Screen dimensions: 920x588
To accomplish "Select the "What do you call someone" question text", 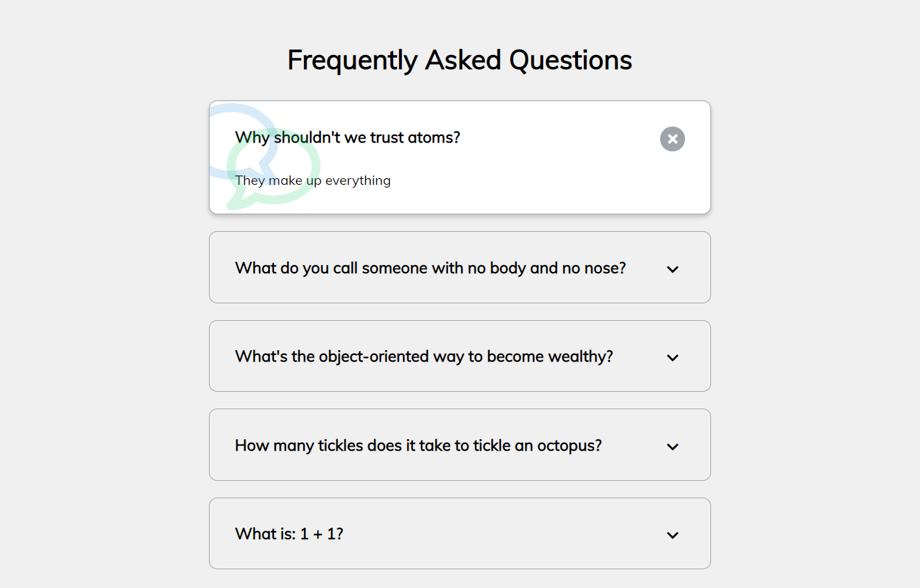I will tap(430, 269).
